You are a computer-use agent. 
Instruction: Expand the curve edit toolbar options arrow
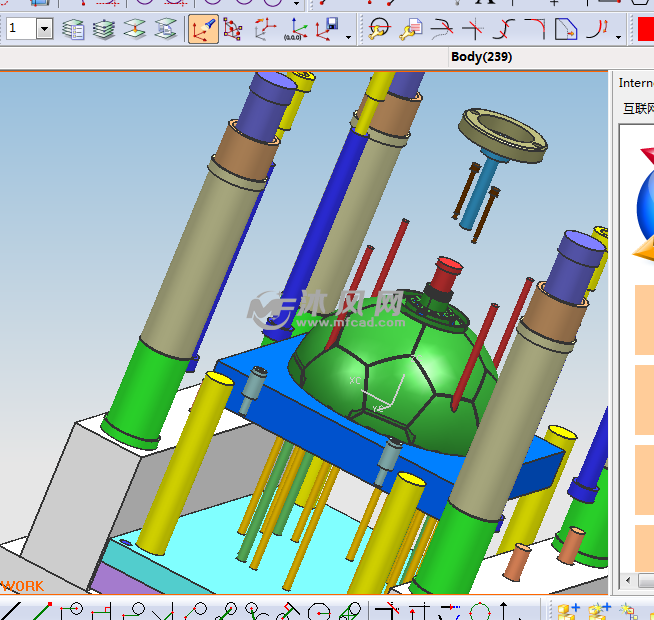[x=619, y=38]
